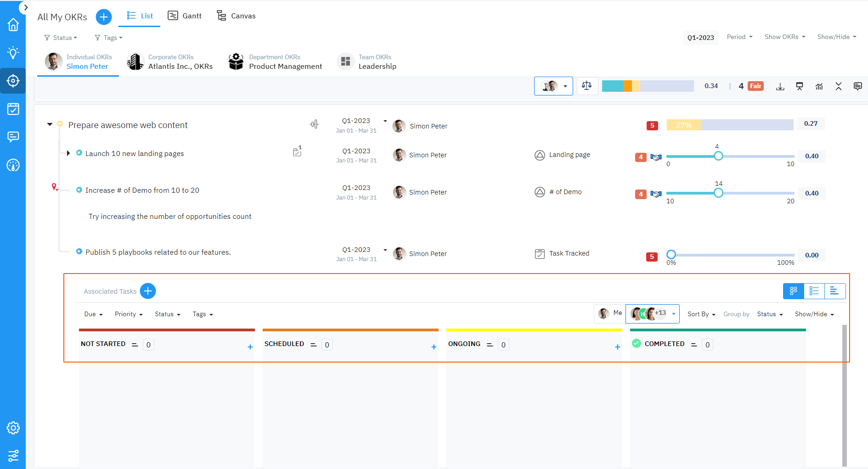Screen dimensions: 868x469
Task: Toggle the Me filter in Associated Tasks
Action: [609, 313]
